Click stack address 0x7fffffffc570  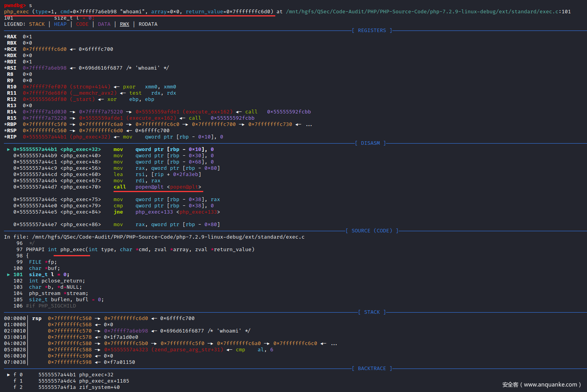tap(70, 331)
